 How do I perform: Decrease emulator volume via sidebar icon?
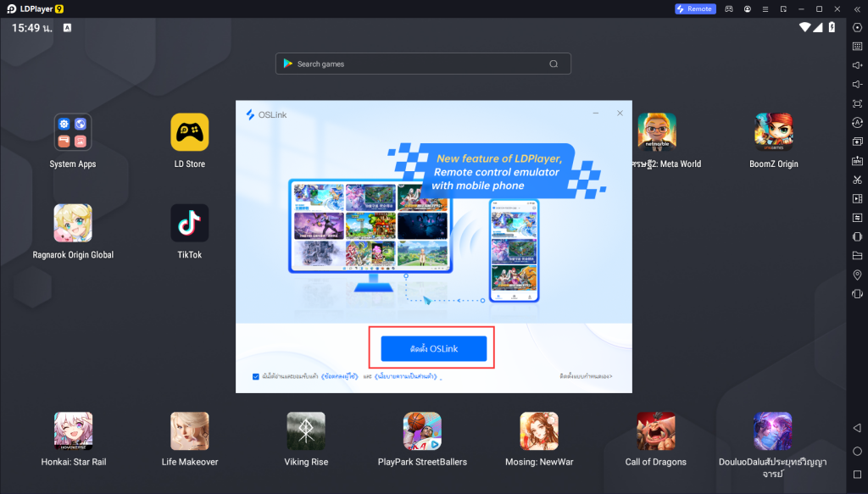pos(856,85)
